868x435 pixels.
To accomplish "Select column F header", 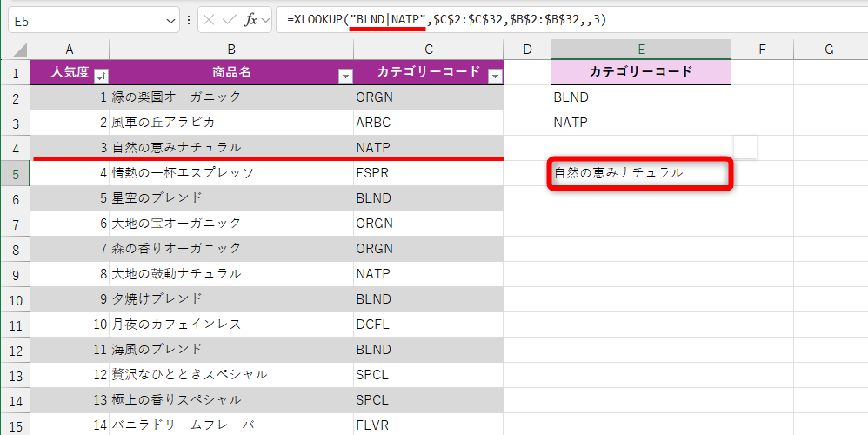I will tap(762, 50).
